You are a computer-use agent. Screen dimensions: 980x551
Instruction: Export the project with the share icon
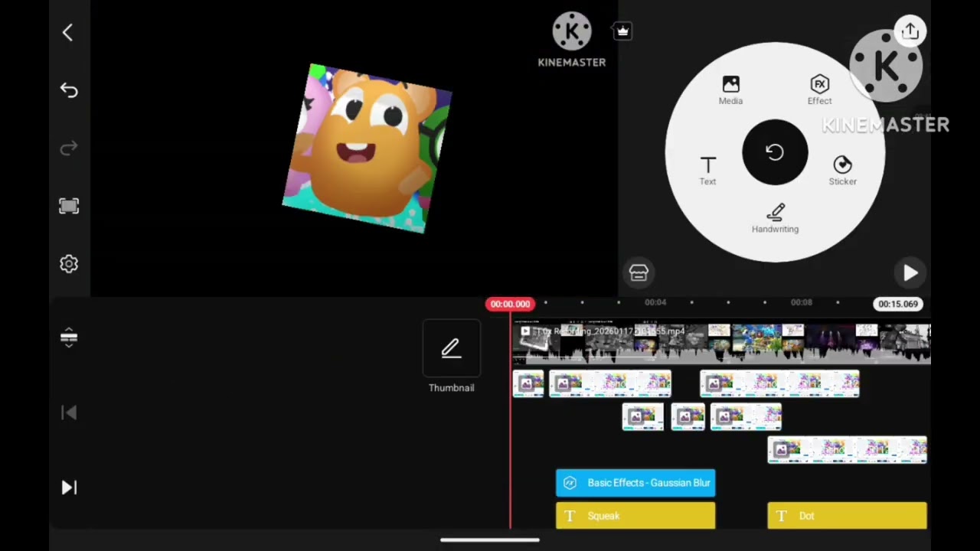pos(910,31)
